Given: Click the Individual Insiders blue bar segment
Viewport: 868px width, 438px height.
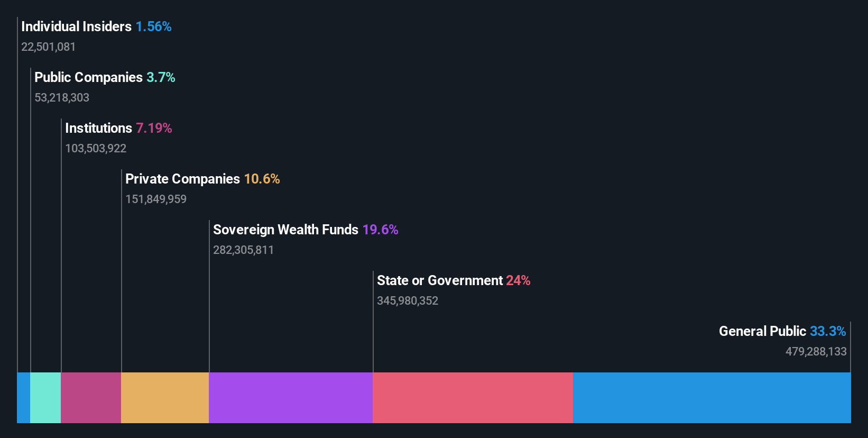Looking at the screenshot, I should [23, 397].
